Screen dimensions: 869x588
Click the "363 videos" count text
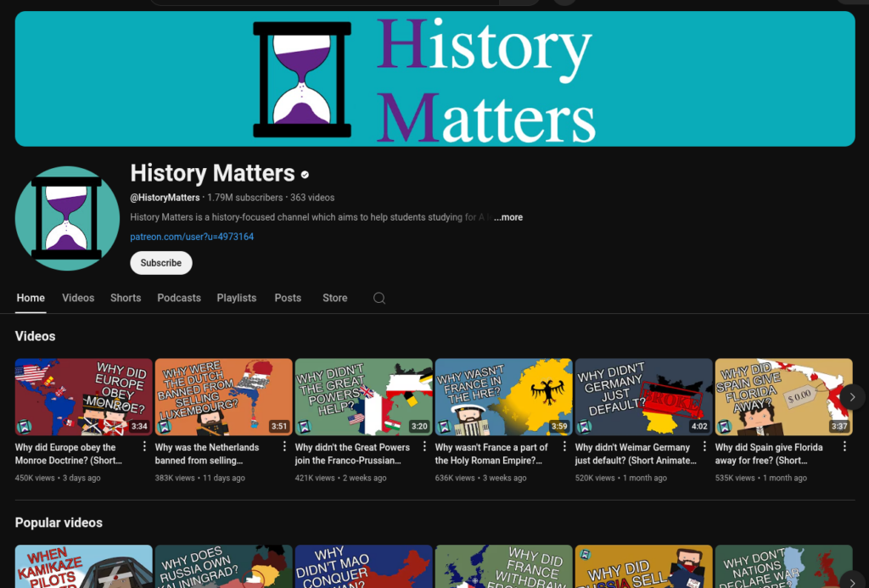[x=312, y=198]
